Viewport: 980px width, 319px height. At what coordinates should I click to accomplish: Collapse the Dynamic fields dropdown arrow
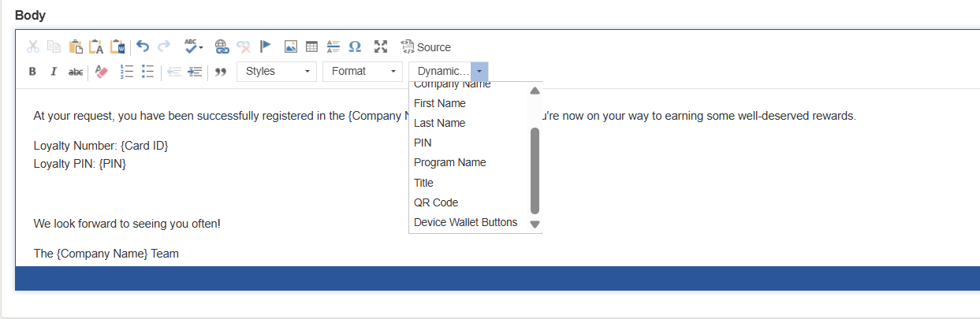click(x=479, y=72)
